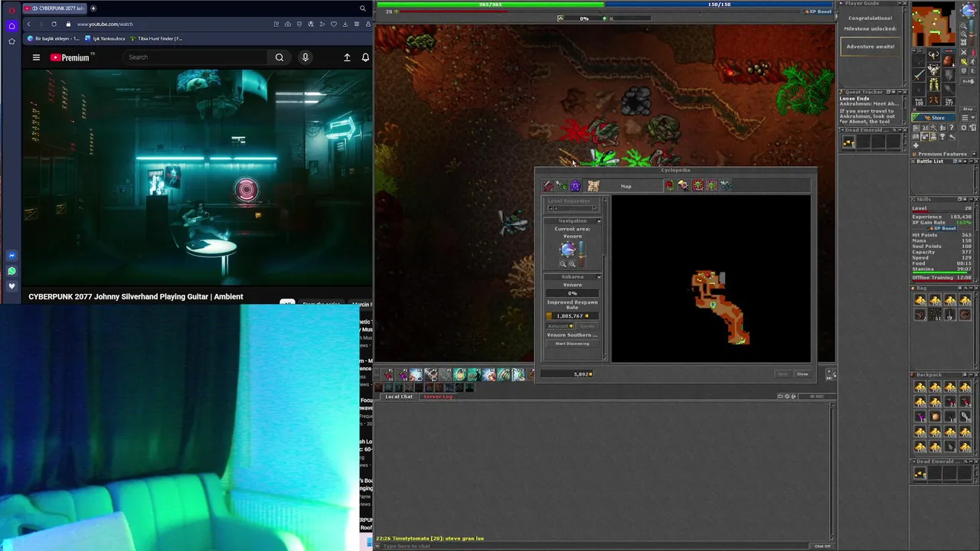Close the Cyclopedia window with Close button
This screenshot has width=980, height=551.
click(802, 374)
